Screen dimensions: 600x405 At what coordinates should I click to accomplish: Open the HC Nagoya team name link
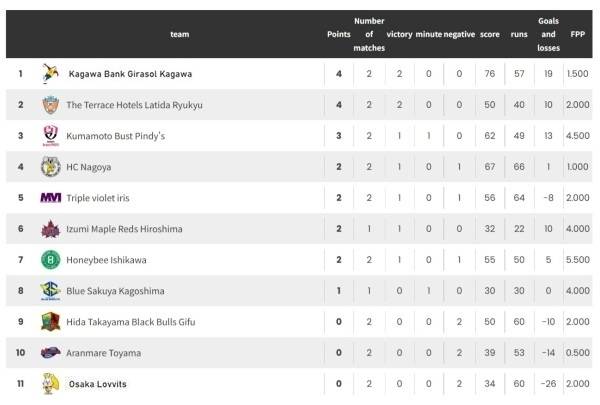pos(88,167)
